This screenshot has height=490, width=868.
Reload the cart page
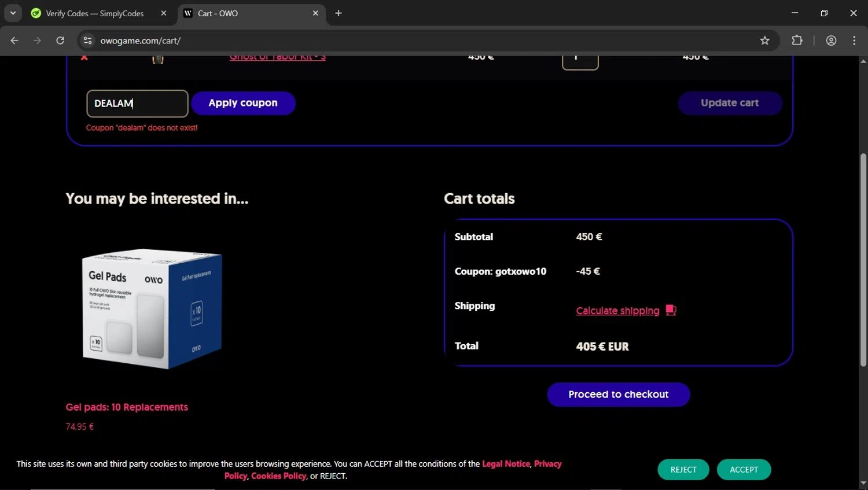(x=60, y=40)
